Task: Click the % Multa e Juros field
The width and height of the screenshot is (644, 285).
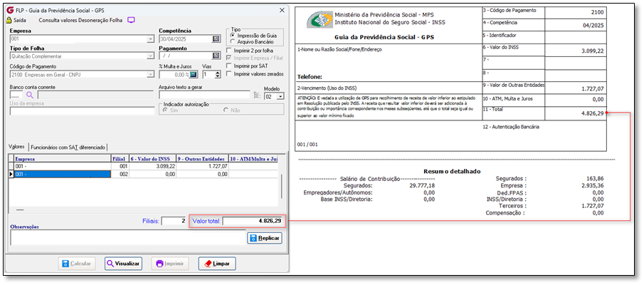Action: 174,74
